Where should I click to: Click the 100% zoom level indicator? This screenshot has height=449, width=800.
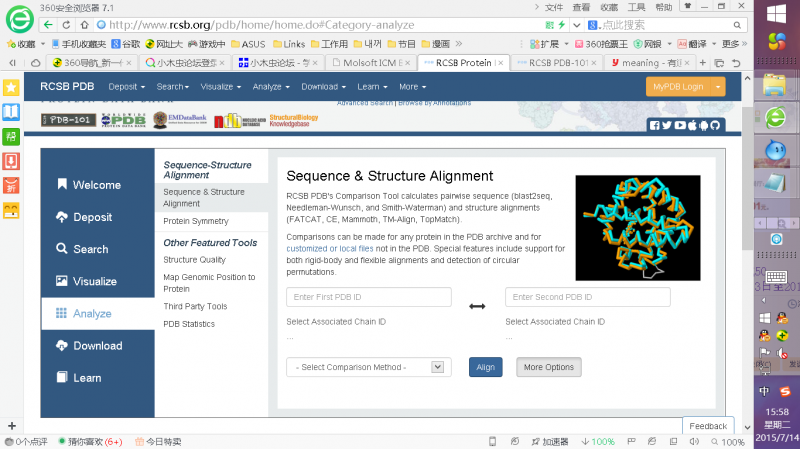tap(728, 442)
